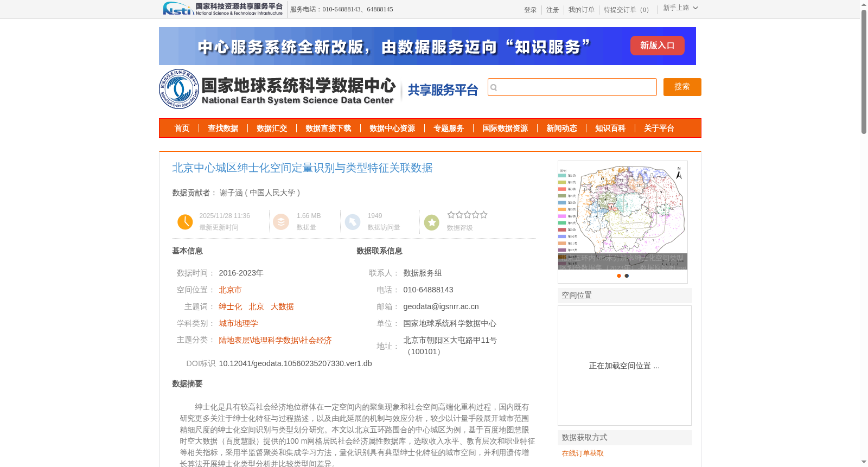Click the data volume stack icon
This screenshot has height=467, width=868.
(x=281, y=222)
